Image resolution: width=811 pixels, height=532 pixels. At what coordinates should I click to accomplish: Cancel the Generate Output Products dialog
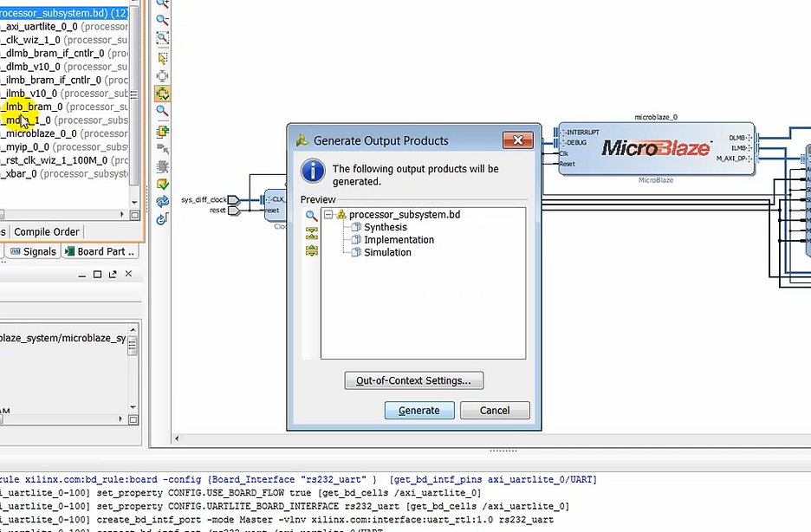coord(494,410)
